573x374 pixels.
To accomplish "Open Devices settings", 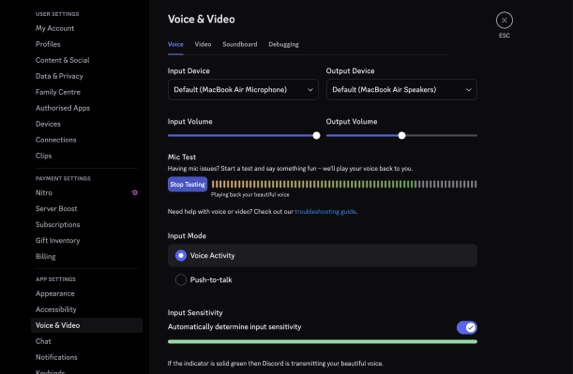I will [x=48, y=124].
